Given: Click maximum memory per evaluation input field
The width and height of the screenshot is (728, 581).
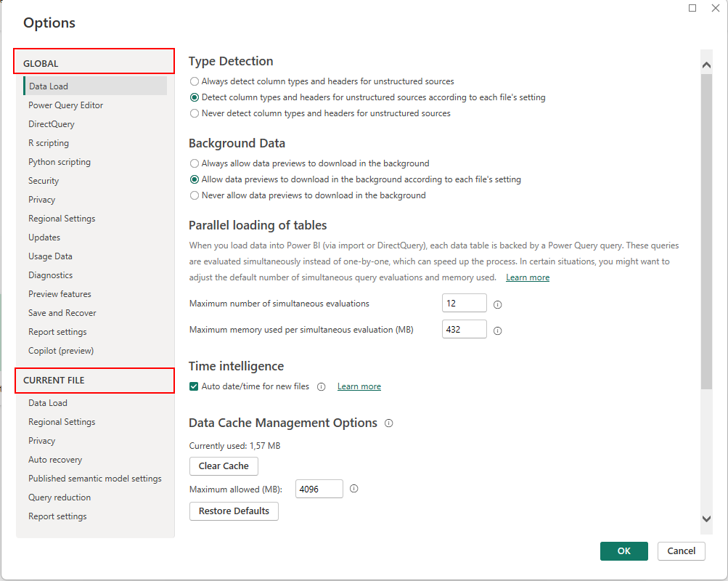Looking at the screenshot, I should (464, 329).
